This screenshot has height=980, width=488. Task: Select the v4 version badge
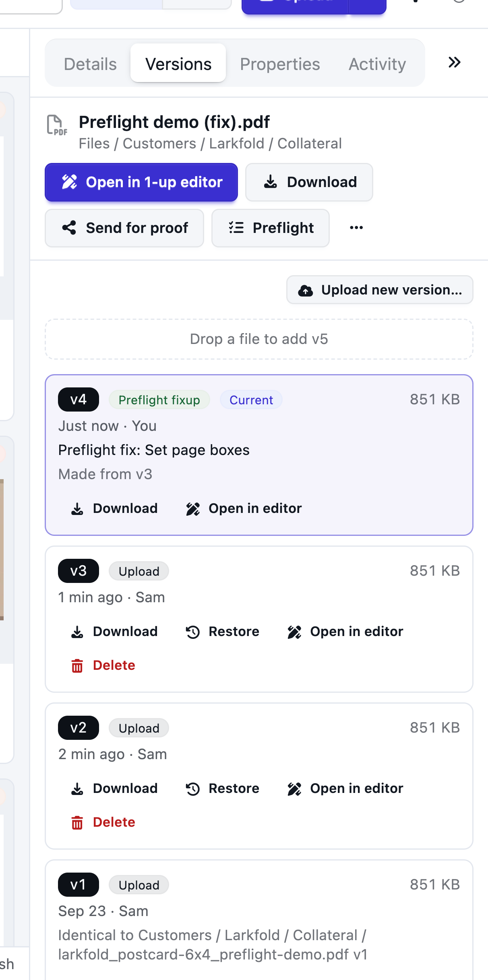pyautogui.click(x=79, y=399)
